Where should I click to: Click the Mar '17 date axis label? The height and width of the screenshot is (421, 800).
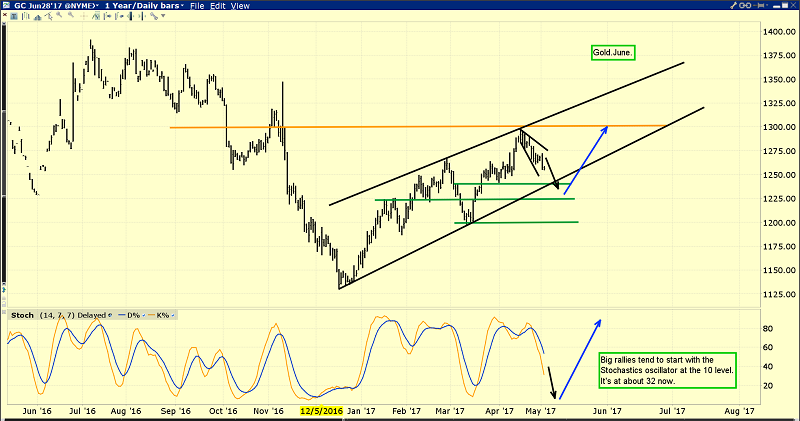pos(450,411)
